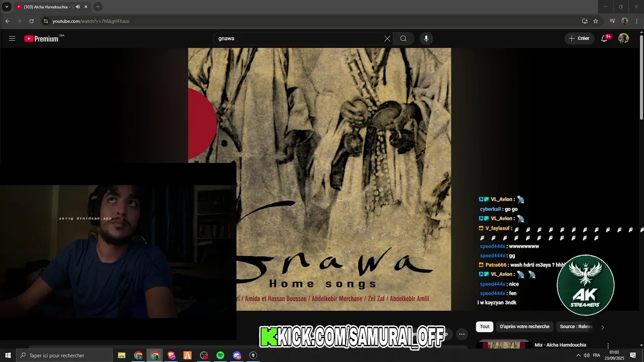This screenshot has width=644, height=362.
Task: Clear the gnawa search query
Action: tap(387, 39)
